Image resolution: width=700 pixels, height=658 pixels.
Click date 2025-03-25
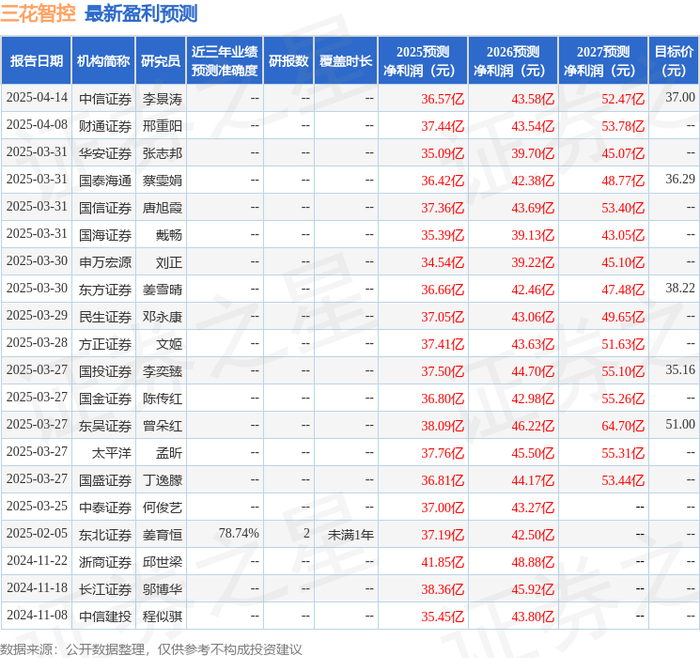click(37, 506)
